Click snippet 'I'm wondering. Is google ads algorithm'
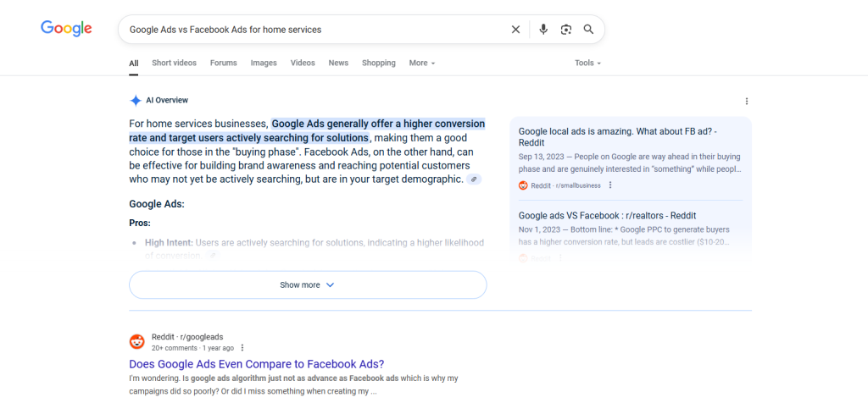 tap(293, 384)
